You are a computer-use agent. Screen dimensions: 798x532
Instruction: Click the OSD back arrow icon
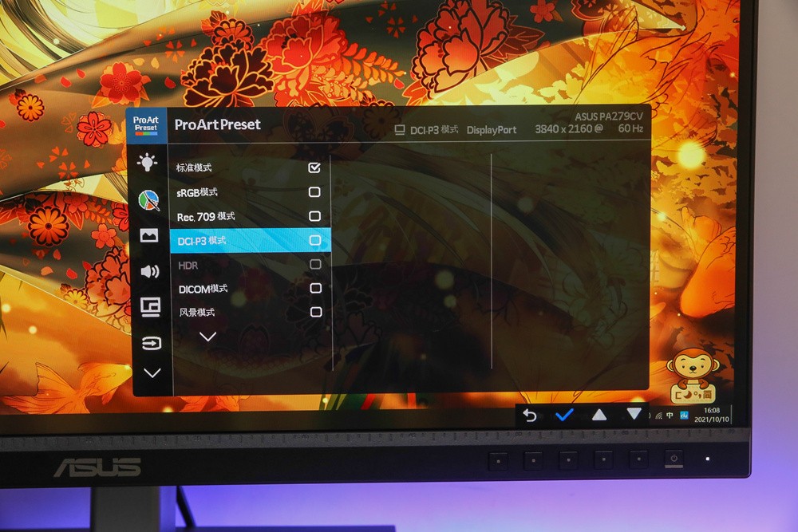tap(530, 416)
